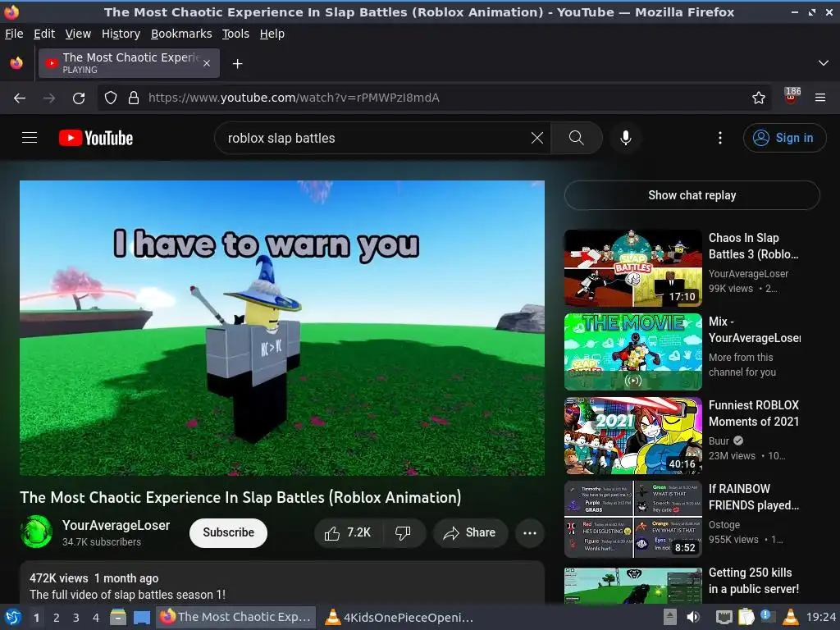Viewport: 840px width, 630px height.
Task: Clear the search box with X
Action: click(536, 138)
